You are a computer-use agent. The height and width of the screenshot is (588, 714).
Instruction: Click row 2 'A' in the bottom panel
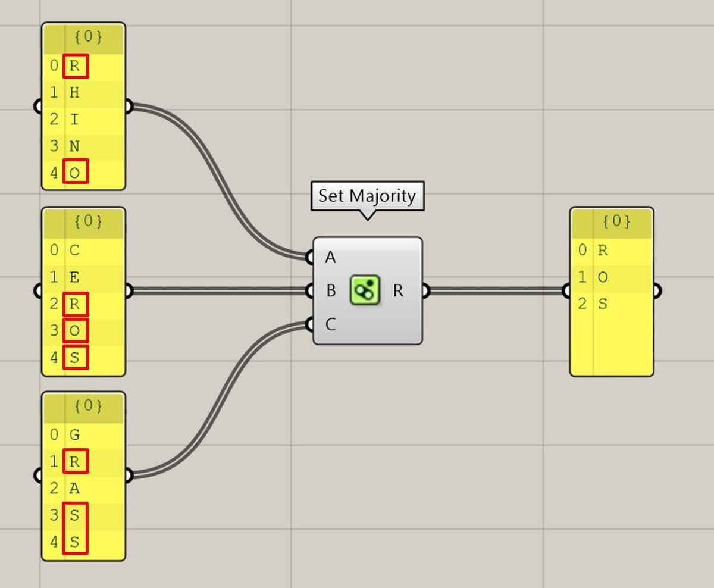[83, 489]
